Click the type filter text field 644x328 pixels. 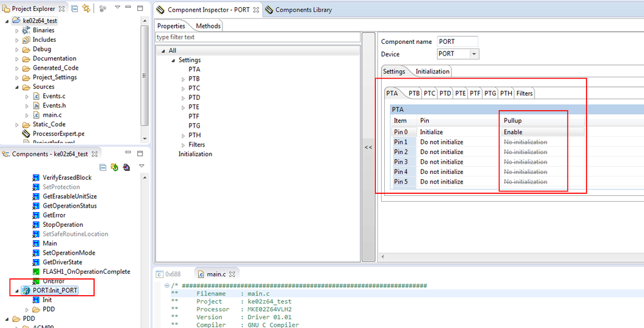[258, 37]
